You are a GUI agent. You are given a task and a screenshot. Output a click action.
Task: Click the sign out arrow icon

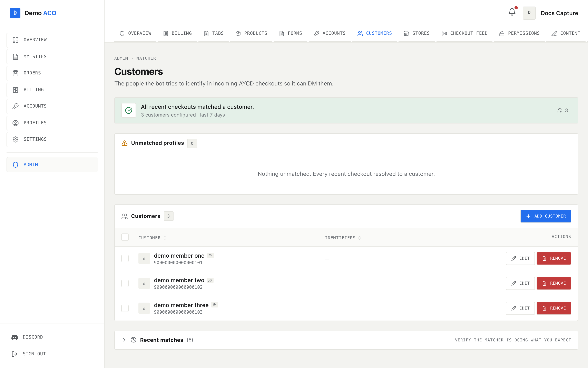pos(15,354)
